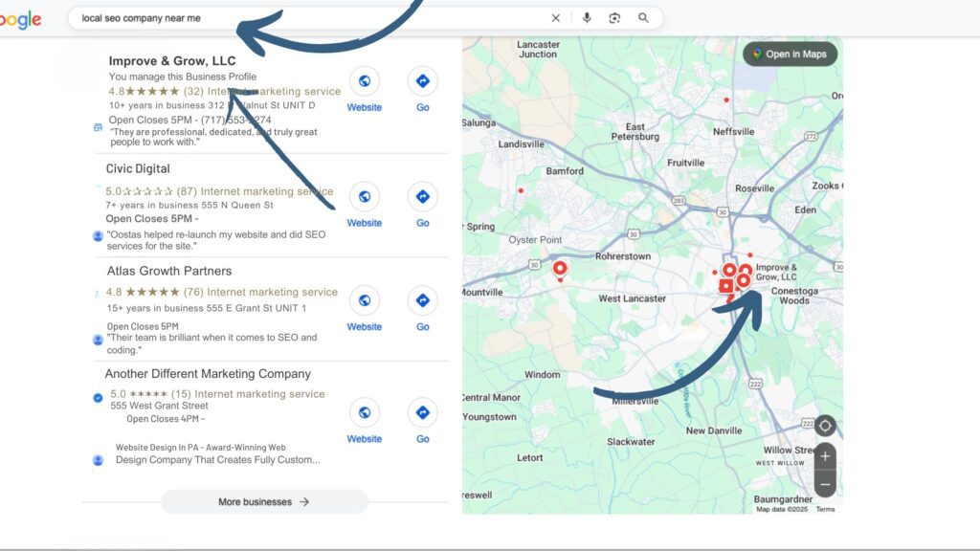Open the Atlas Growth Partners listing title
The width and height of the screenshot is (980, 551).
(169, 271)
